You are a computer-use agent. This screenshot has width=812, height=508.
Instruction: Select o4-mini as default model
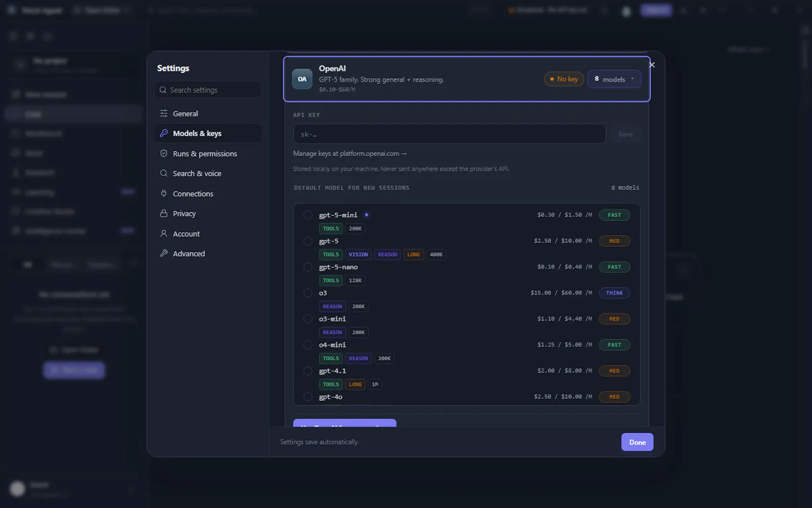(308, 345)
